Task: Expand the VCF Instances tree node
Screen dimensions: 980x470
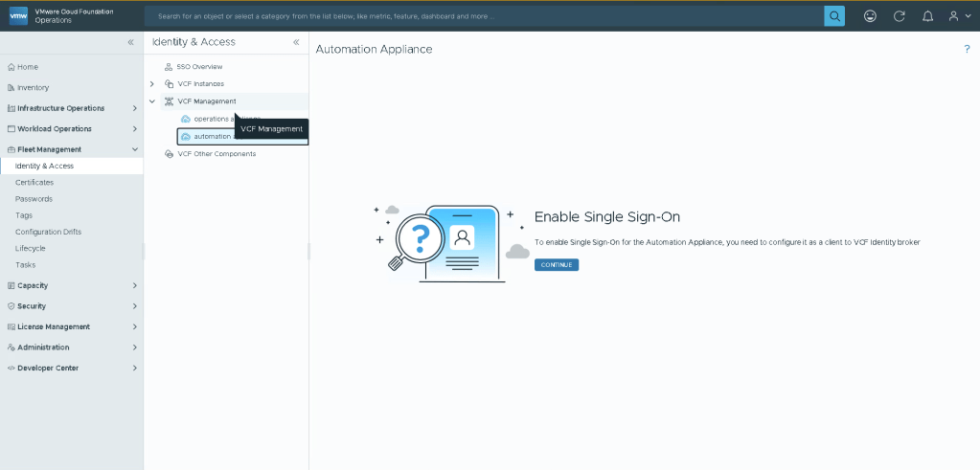Action: coord(152,84)
